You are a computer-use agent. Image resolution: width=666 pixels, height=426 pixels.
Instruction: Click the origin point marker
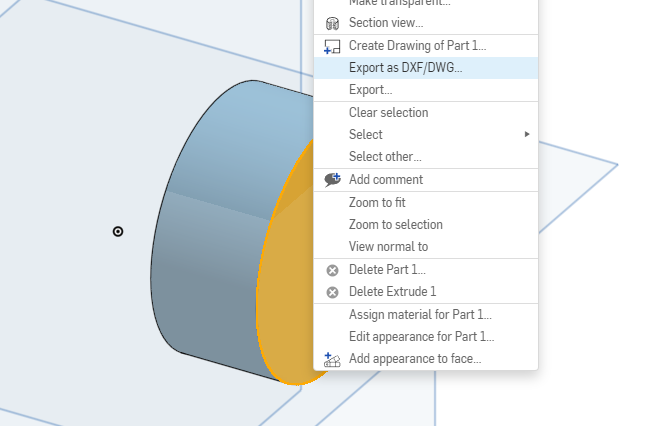(118, 232)
